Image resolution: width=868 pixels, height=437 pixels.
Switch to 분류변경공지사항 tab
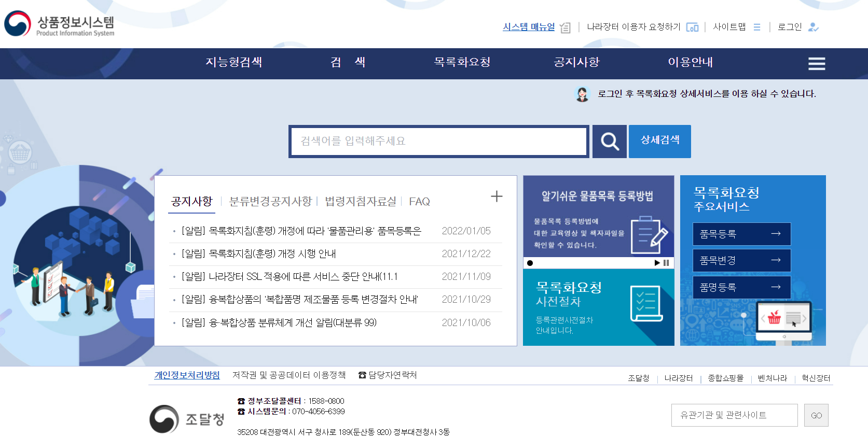270,202
